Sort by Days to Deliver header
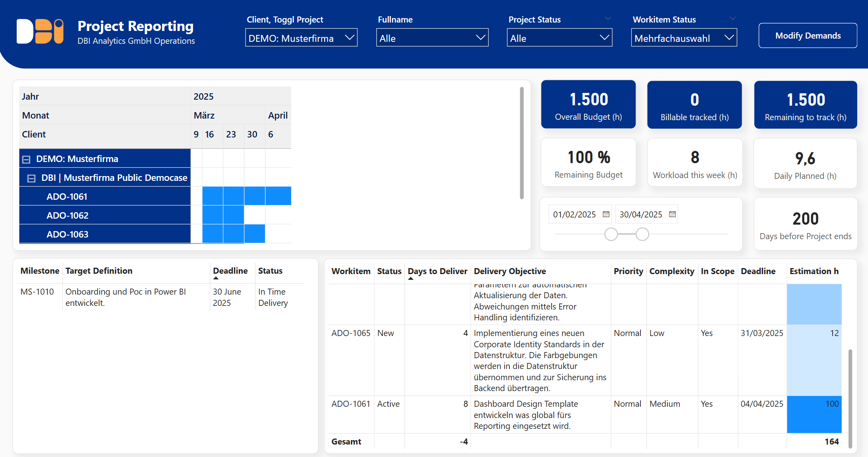The image size is (868, 457). (437, 271)
